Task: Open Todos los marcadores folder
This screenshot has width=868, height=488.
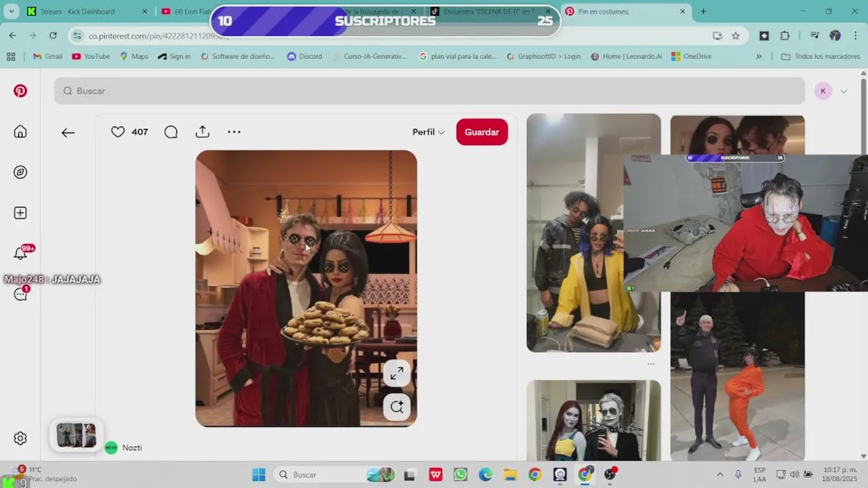Action: click(x=821, y=56)
